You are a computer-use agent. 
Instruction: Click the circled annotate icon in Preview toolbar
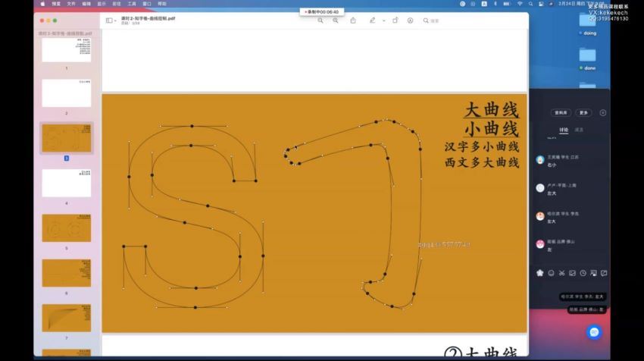click(410, 20)
